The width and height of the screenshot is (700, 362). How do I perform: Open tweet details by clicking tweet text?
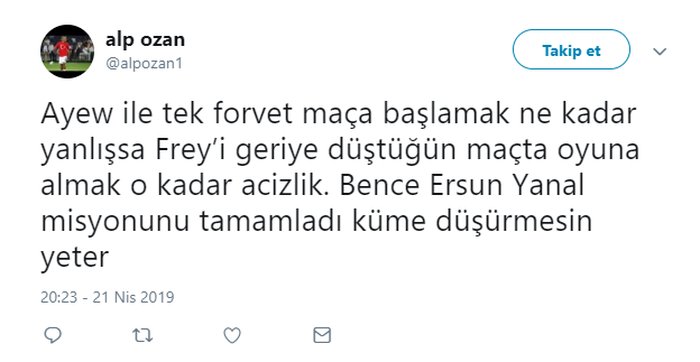(x=339, y=186)
